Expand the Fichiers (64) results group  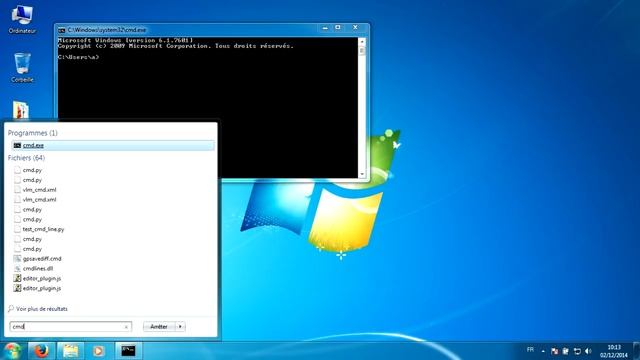(x=27, y=158)
